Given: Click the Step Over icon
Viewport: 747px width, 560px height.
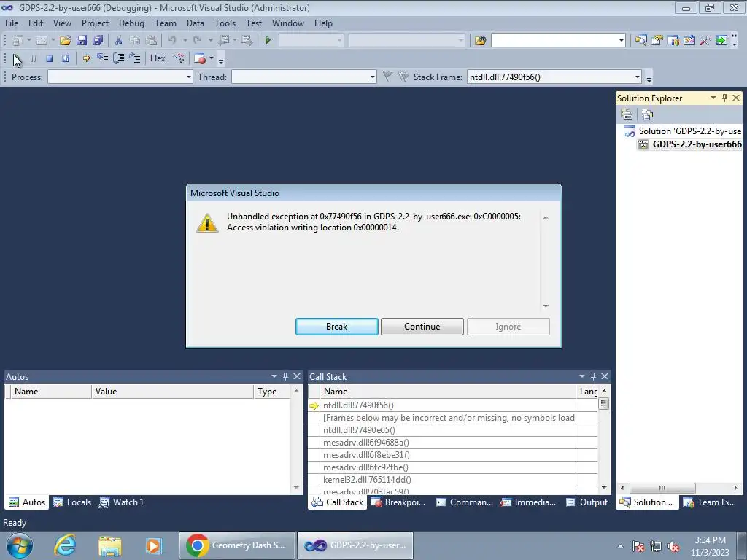Looking at the screenshot, I should (119, 58).
